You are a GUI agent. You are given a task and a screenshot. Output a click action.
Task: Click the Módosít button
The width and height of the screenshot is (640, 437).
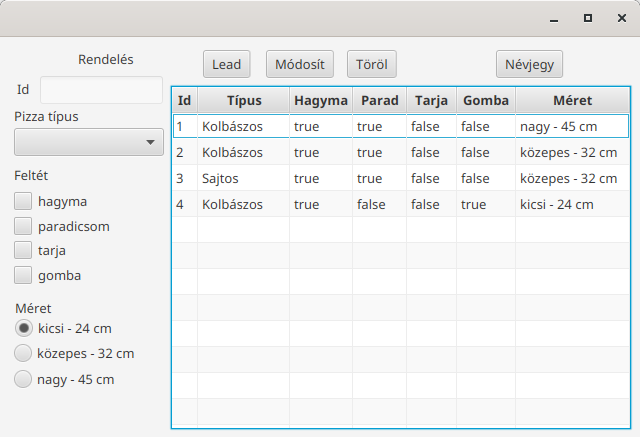300,64
